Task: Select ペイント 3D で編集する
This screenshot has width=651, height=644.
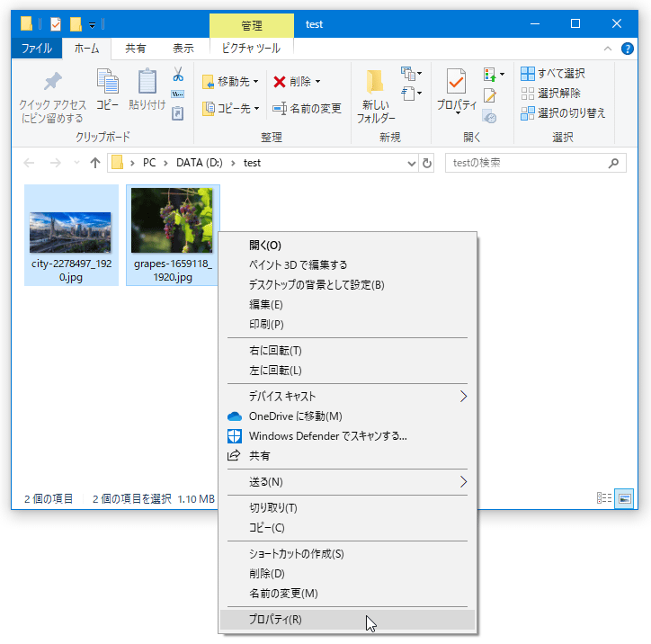Action: (347, 265)
